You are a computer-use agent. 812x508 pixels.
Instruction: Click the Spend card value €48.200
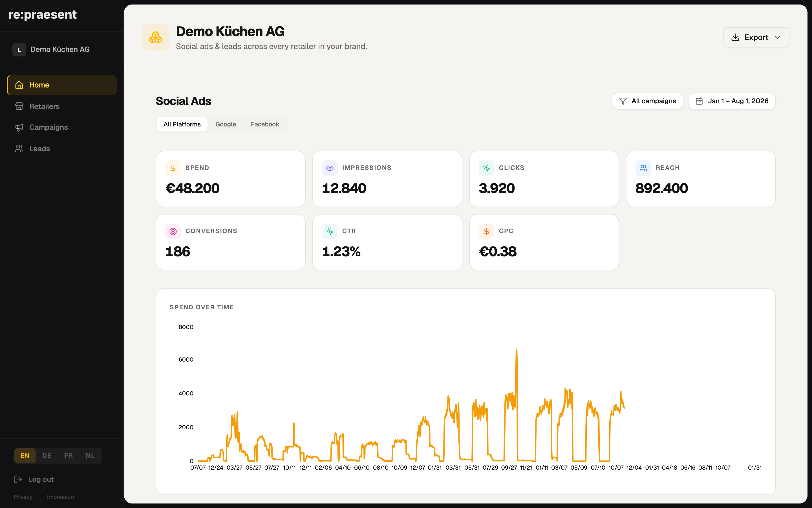tap(193, 188)
